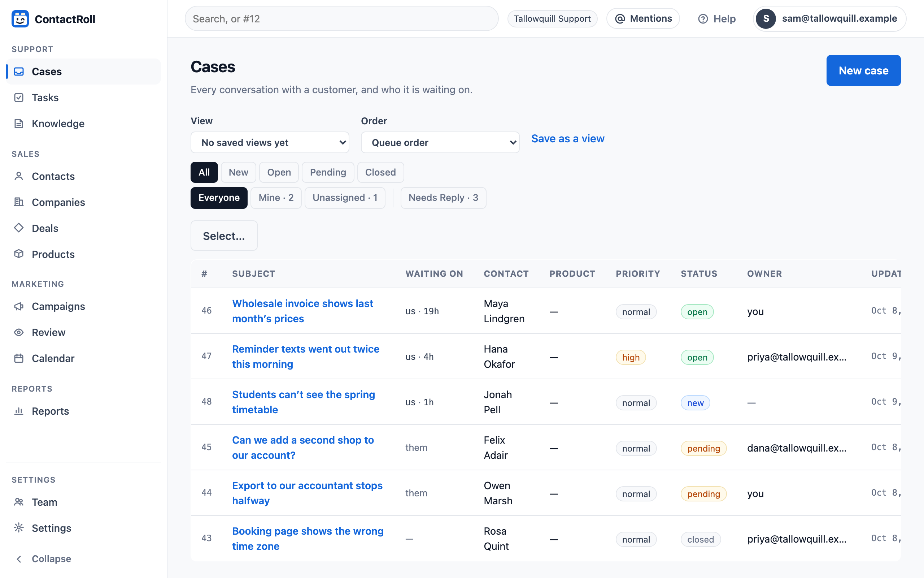Open the Cases inbox icon
924x578 pixels.
(19, 72)
